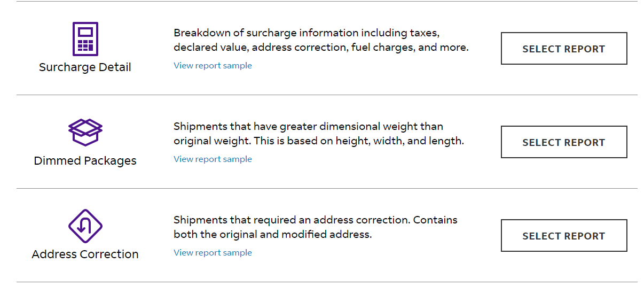Select report for Surcharge Detail
This screenshot has height=286, width=644.
pyautogui.click(x=563, y=49)
